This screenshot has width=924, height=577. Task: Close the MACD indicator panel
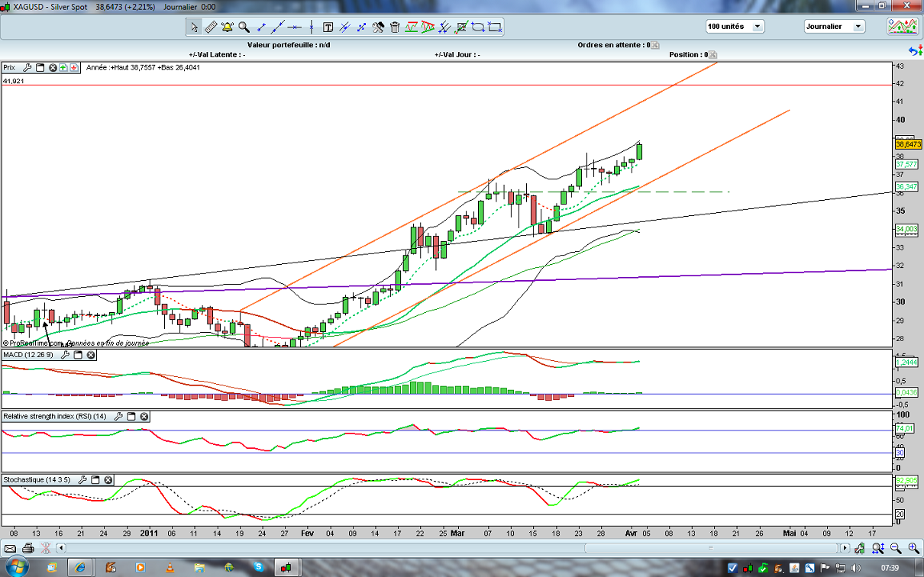[x=91, y=355]
